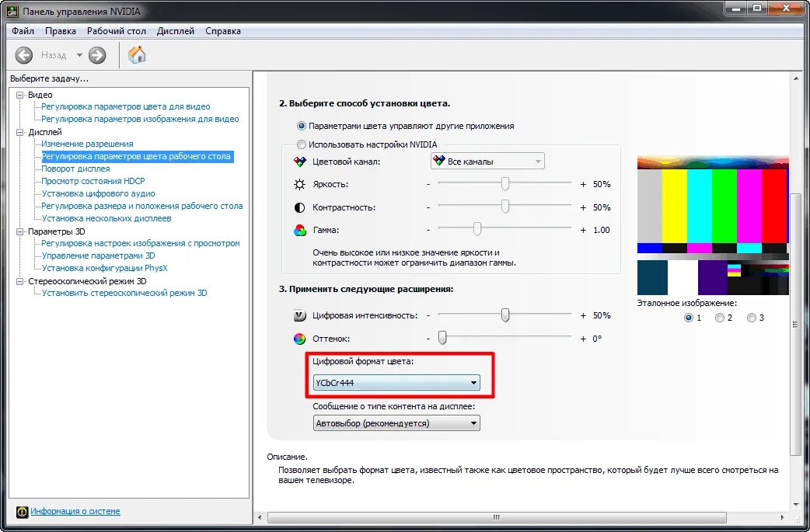The height and width of the screenshot is (532, 810).
Task: Open 'Регулировка размера и положения рабочего стола'
Action: [142, 206]
